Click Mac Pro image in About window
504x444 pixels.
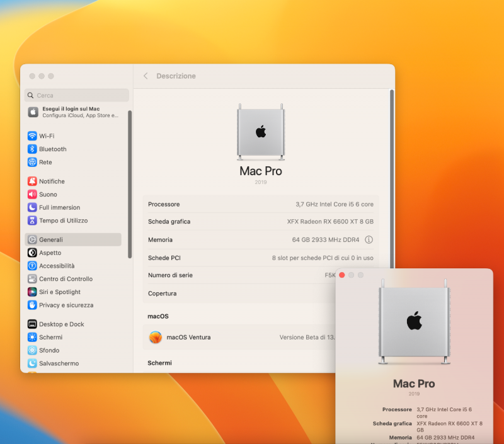[414, 321]
